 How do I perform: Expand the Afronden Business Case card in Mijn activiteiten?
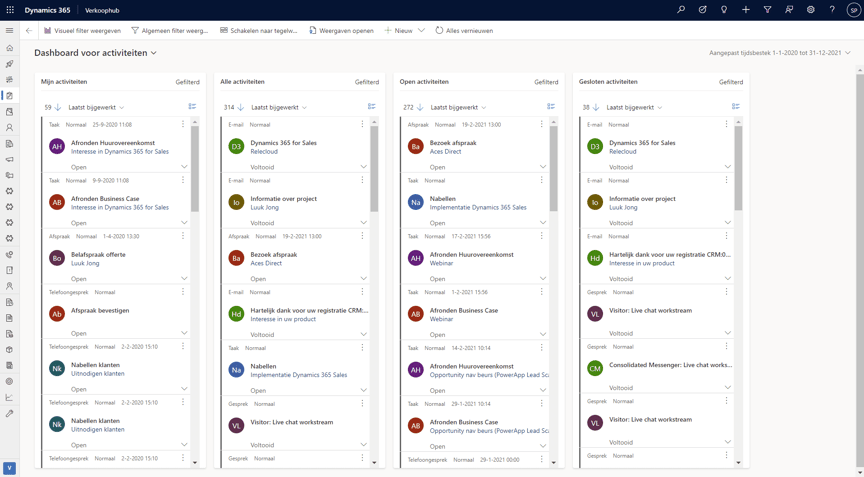coord(184,223)
